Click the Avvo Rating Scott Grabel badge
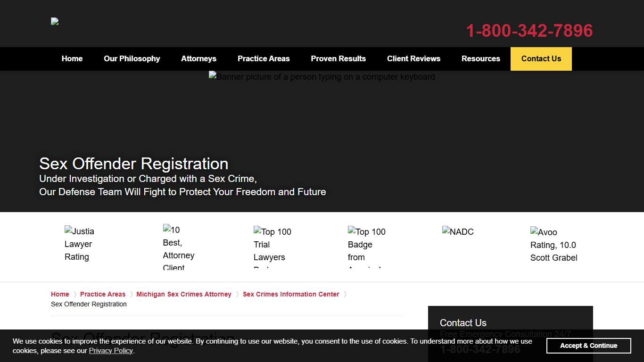The image size is (644, 362). pyautogui.click(x=553, y=245)
